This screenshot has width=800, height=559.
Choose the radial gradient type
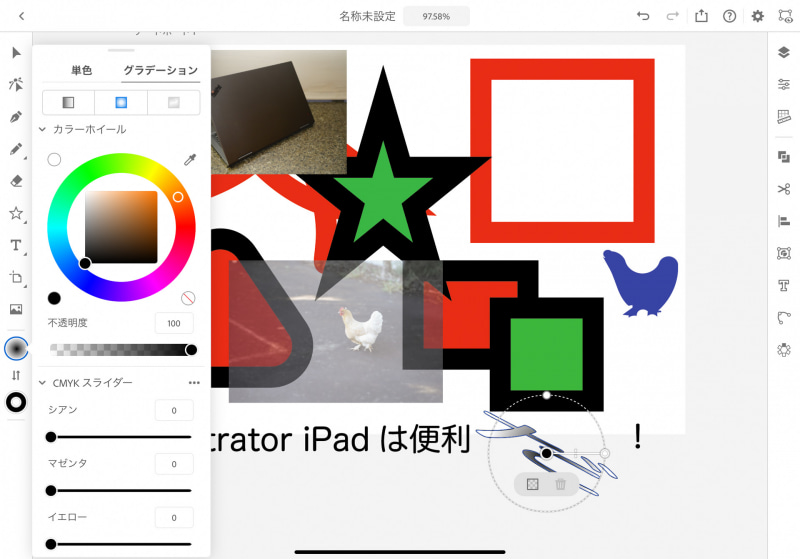point(121,103)
